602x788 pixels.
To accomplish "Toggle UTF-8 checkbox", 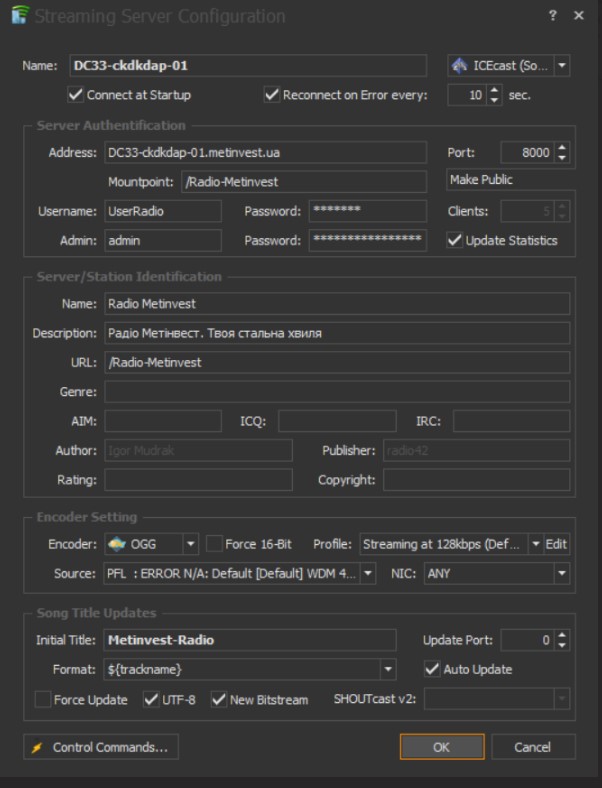I will coord(151,699).
